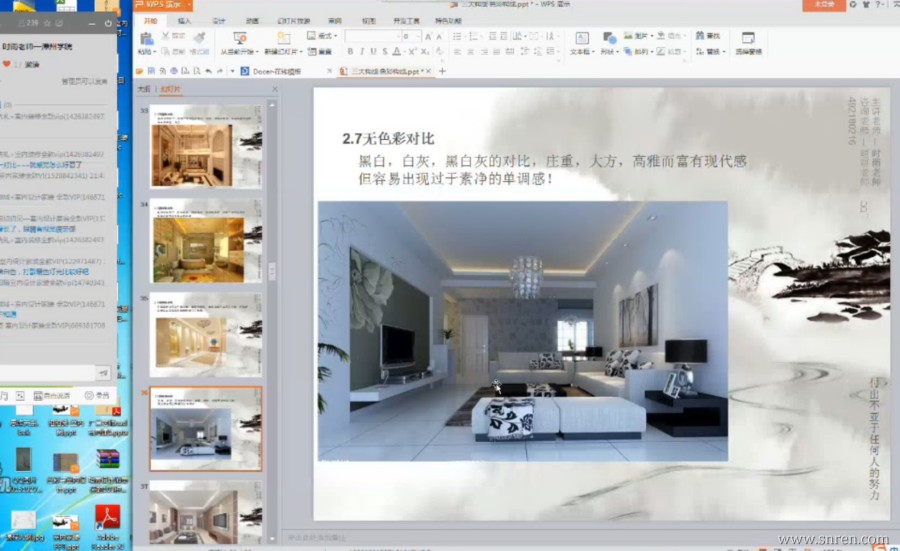This screenshot has width=900, height=551.
Task: Click the chat message input field
Action: click(48, 373)
